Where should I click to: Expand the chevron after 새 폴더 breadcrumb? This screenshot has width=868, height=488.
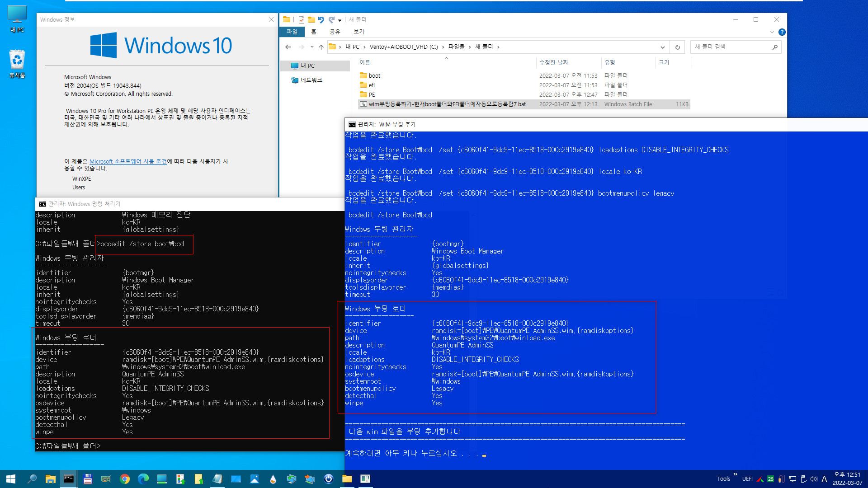tap(498, 47)
